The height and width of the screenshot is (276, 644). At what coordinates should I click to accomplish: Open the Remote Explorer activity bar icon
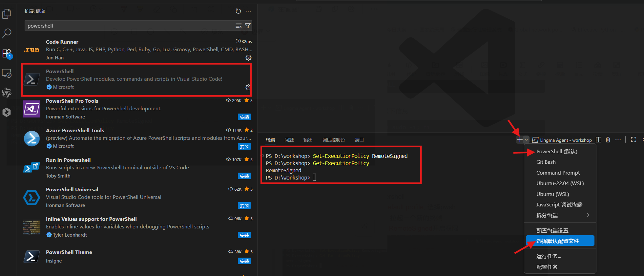pos(7,73)
